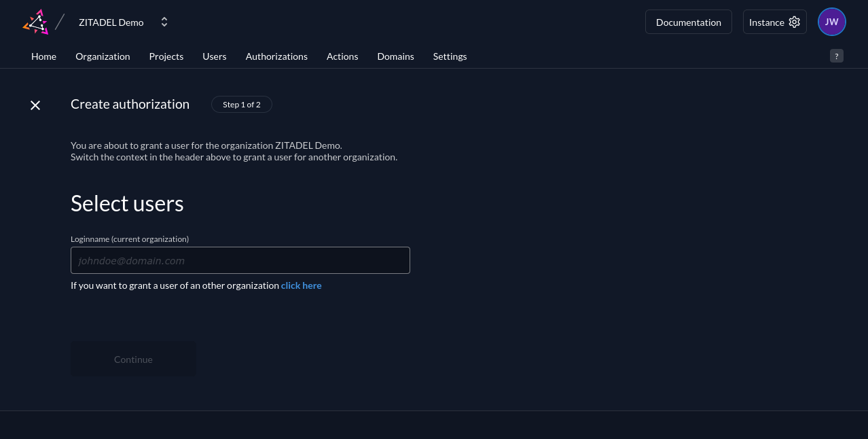
Task: Open the Settings tab
Action: (x=450, y=56)
